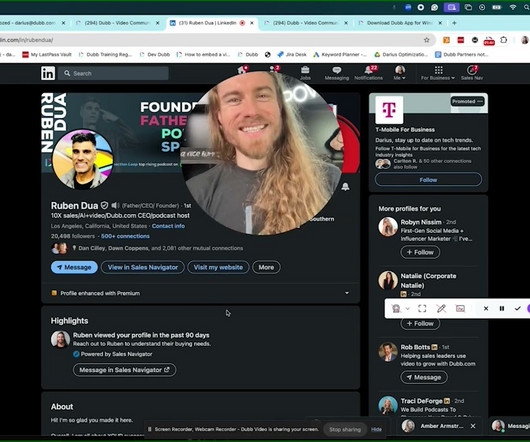Open the Sales Nav compass icon
Viewport: 530px width, 442px height.
tap(472, 73)
